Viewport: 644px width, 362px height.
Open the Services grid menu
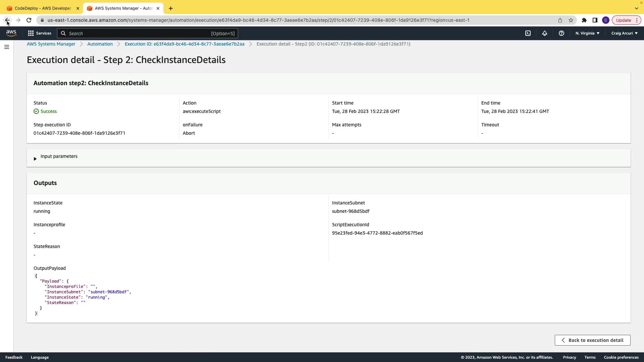point(40,33)
